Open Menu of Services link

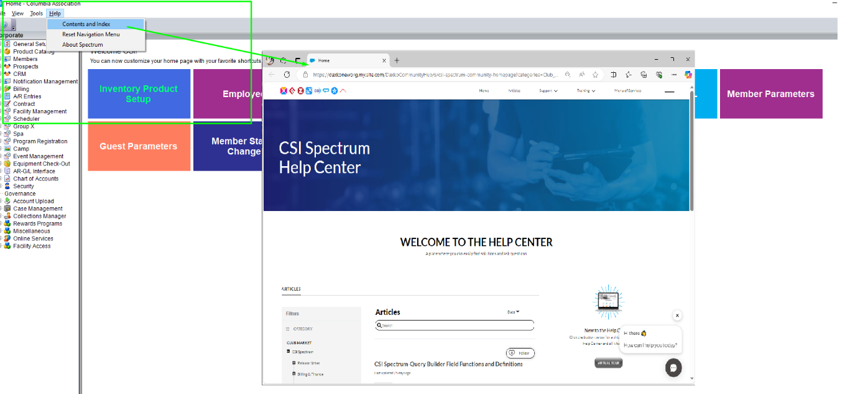tap(627, 91)
